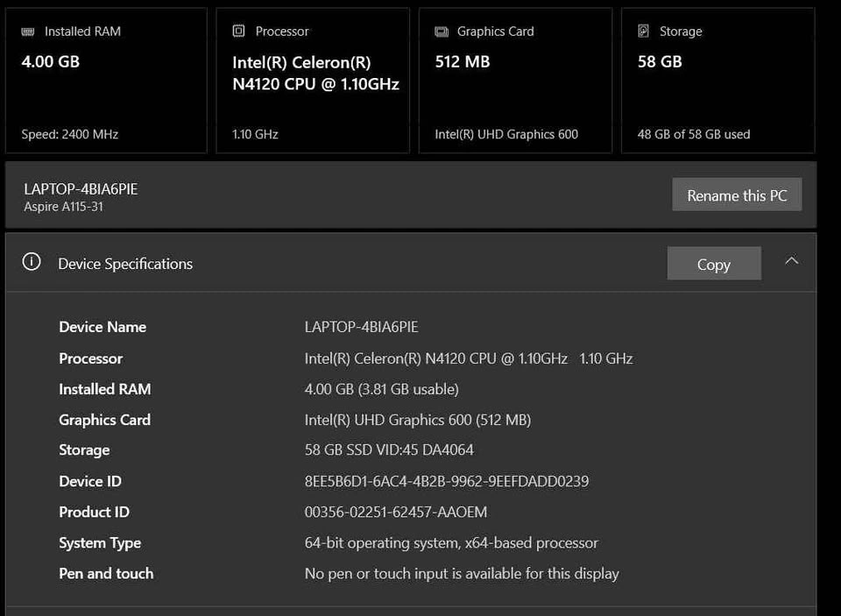Click the 4.00 GB (3.81 GB usable) value

click(x=381, y=389)
